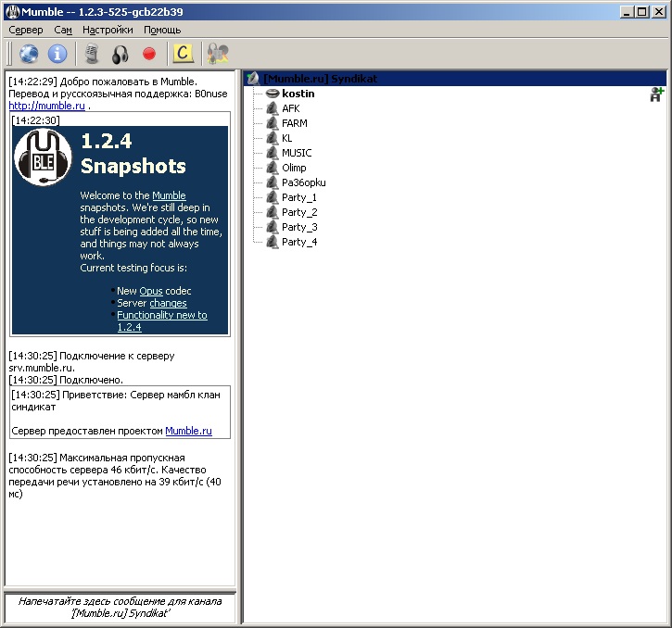The image size is (672, 628).
Task: Start recording with the red record button
Action: 149,54
